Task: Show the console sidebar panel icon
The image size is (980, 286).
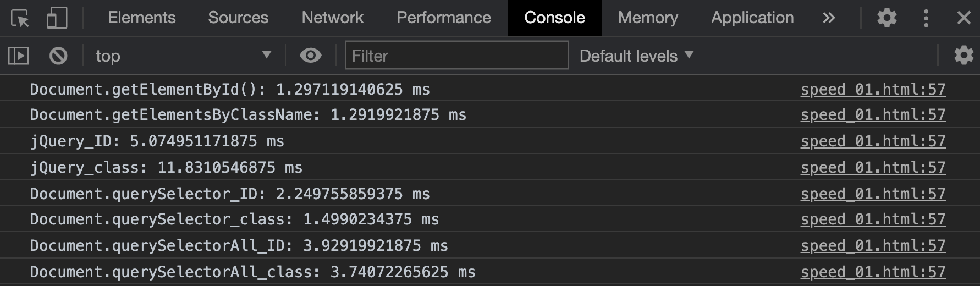Action: [19, 56]
